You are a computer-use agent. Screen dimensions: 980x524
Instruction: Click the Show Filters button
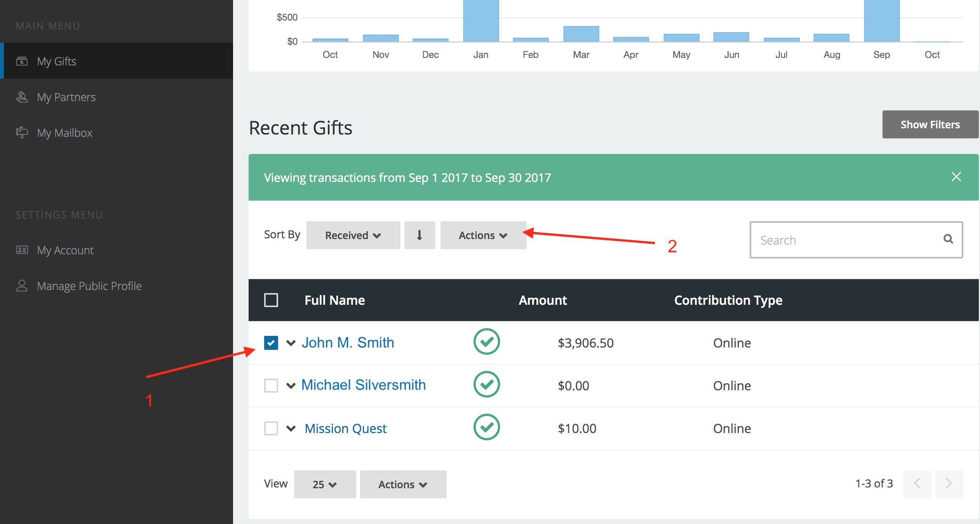coord(930,124)
